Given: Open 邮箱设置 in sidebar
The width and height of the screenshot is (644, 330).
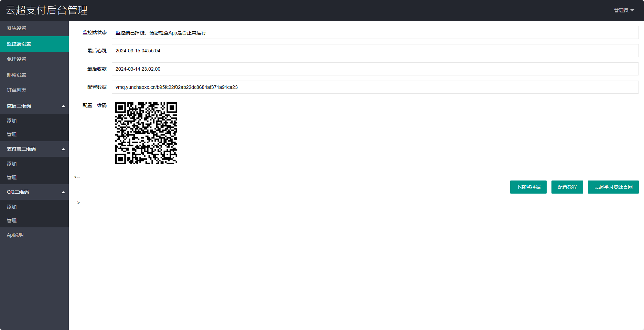Looking at the screenshot, I should [x=17, y=75].
